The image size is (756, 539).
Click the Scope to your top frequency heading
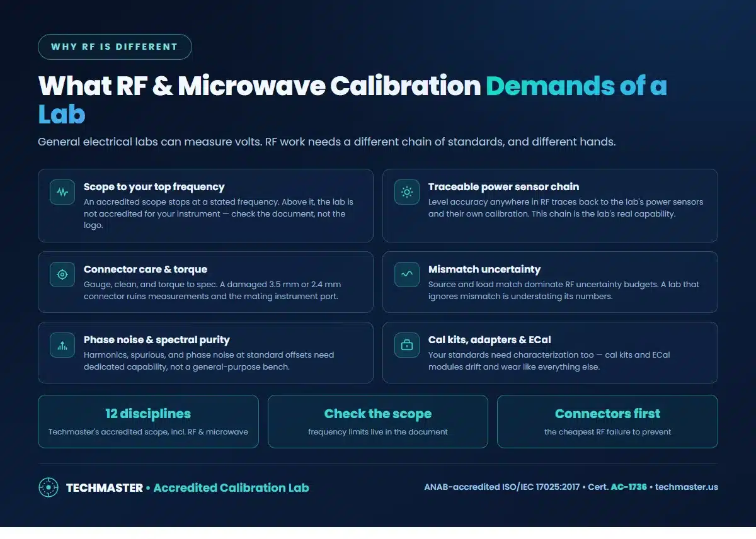(x=154, y=187)
